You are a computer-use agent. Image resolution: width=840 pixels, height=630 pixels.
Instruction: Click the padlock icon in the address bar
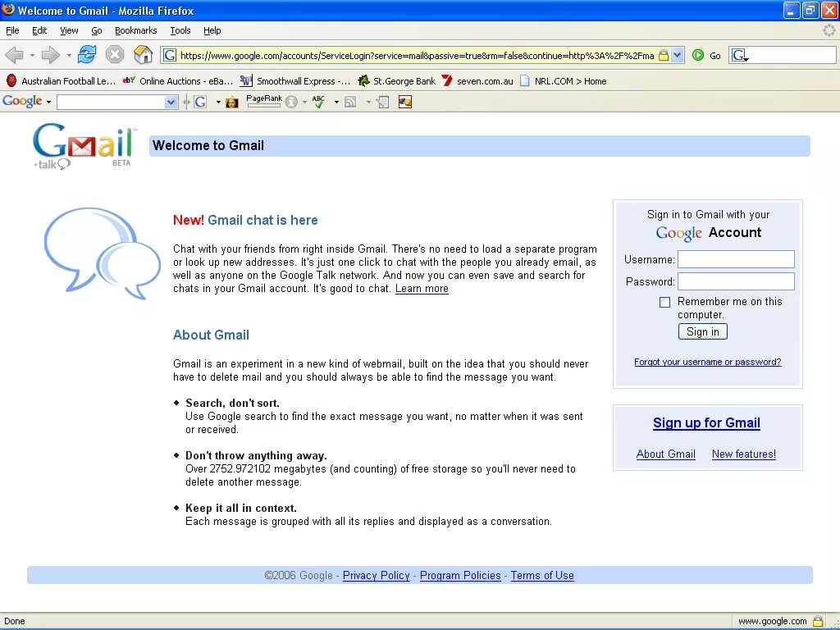click(x=663, y=55)
